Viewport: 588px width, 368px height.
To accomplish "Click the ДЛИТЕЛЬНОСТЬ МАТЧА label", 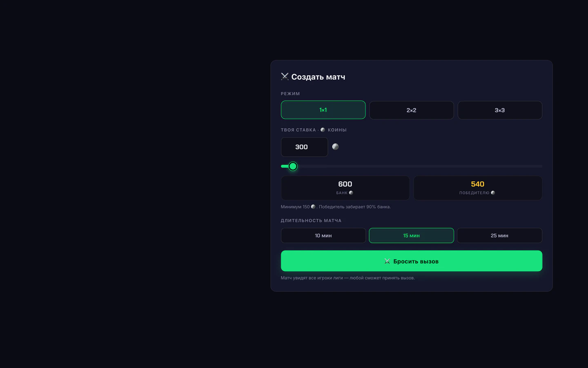I will pyautogui.click(x=311, y=220).
